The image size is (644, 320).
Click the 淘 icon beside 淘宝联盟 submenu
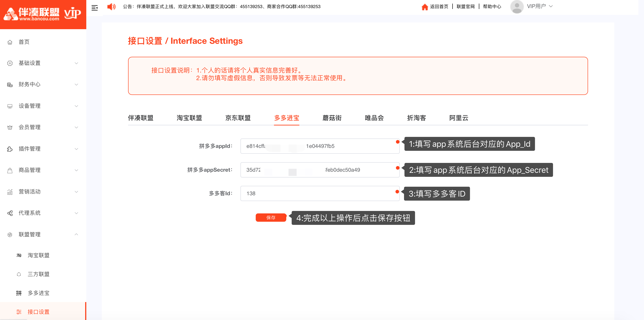[19, 255]
